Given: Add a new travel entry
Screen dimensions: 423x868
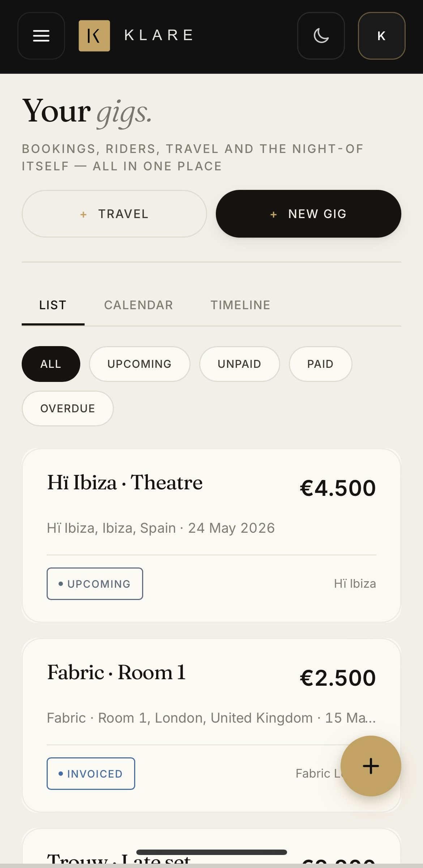Looking at the screenshot, I should pyautogui.click(x=114, y=214).
